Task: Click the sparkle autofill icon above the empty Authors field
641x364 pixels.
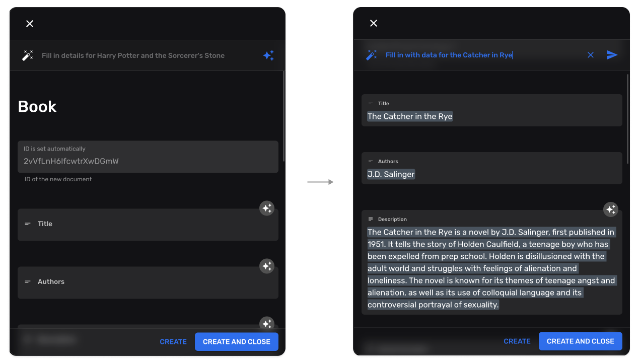Action: (266, 266)
